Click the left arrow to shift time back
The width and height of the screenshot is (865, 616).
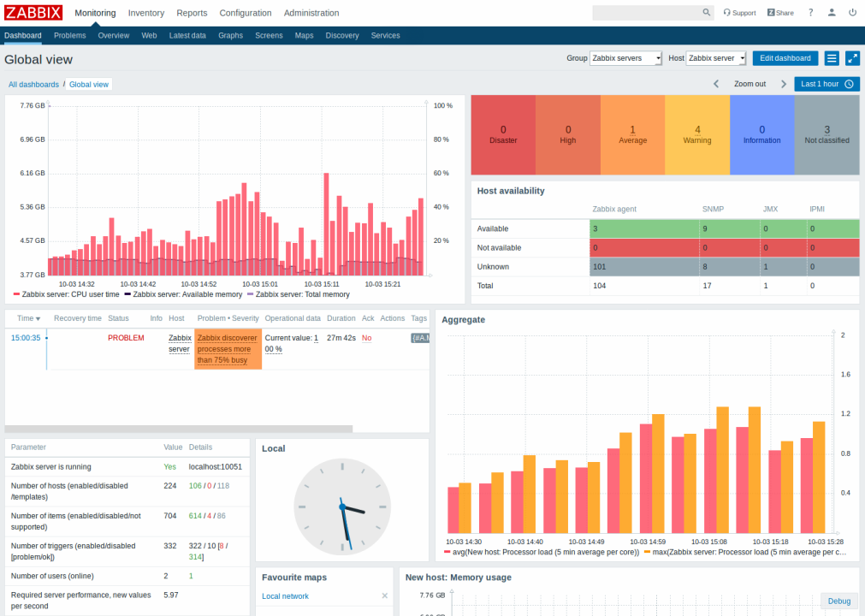point(717,84)
